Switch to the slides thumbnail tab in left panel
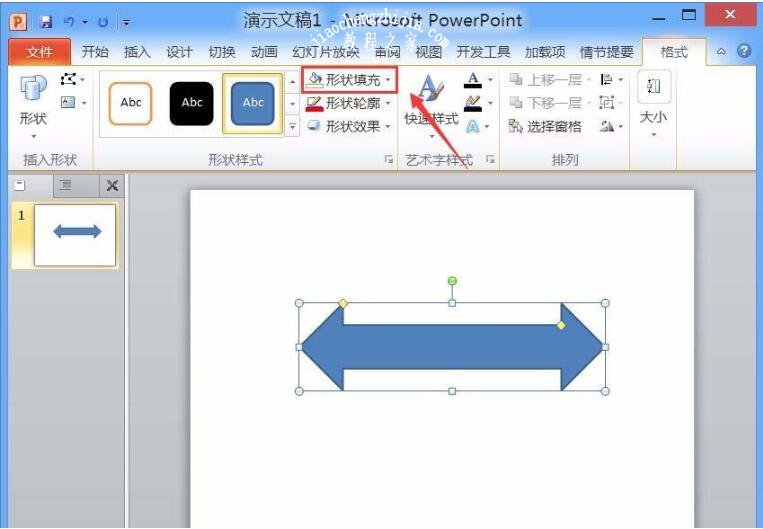 [x=20, y=185]
